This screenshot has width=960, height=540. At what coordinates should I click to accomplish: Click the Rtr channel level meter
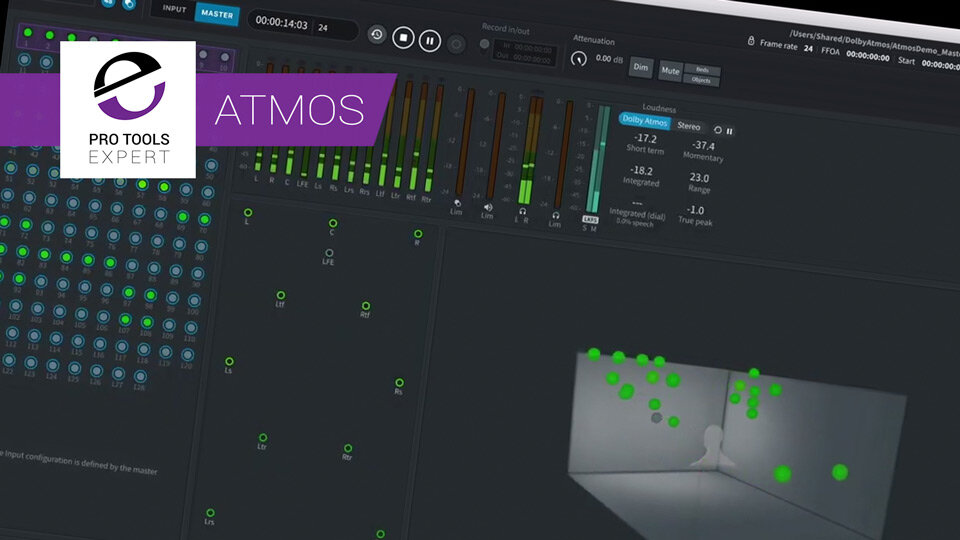[433, 138]
